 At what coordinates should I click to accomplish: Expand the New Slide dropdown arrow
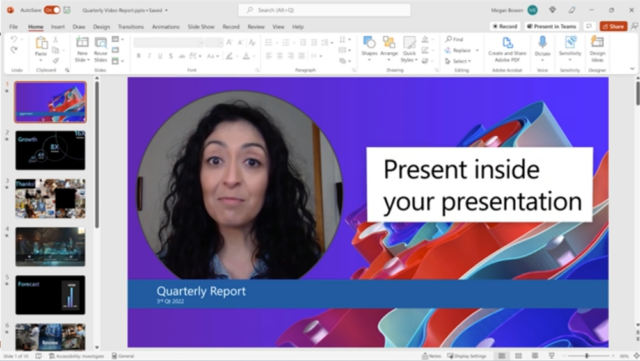coord(88,60)
